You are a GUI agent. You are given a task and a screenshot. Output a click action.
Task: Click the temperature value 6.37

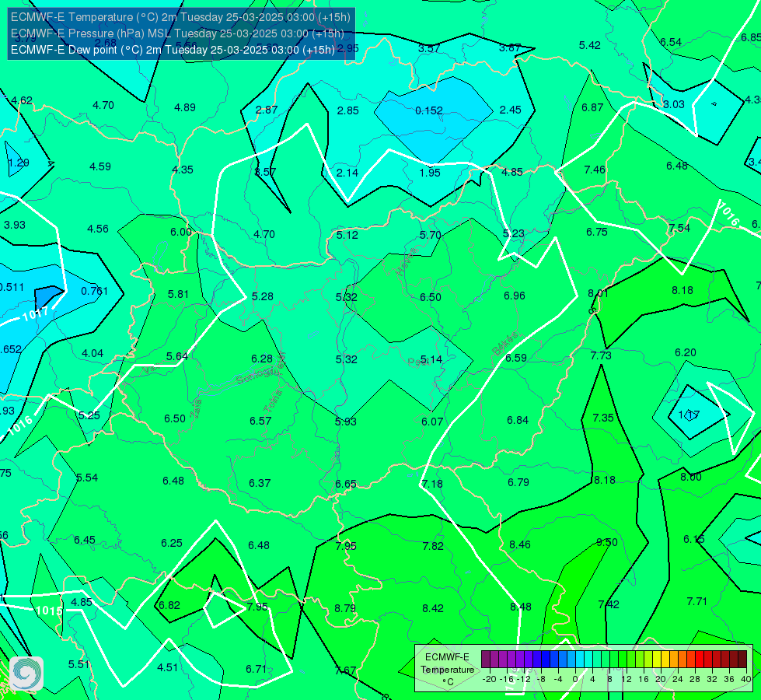pos(260,483)
